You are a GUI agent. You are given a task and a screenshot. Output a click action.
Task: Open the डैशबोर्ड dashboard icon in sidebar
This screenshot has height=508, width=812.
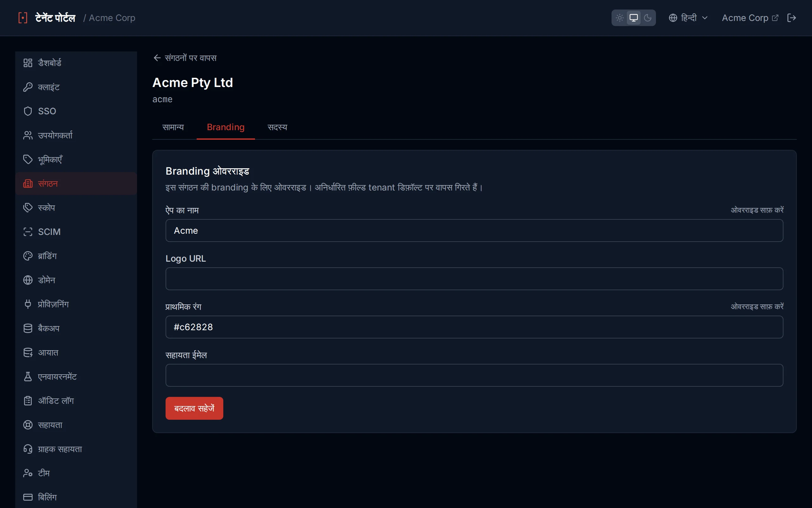[28, 63]
